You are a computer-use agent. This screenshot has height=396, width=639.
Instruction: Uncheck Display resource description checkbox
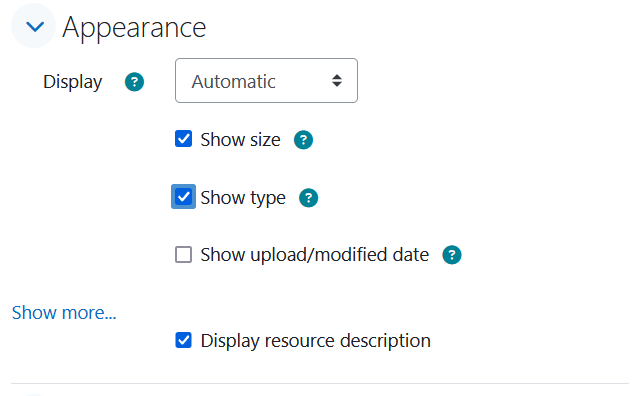click(x=183, y=340)
